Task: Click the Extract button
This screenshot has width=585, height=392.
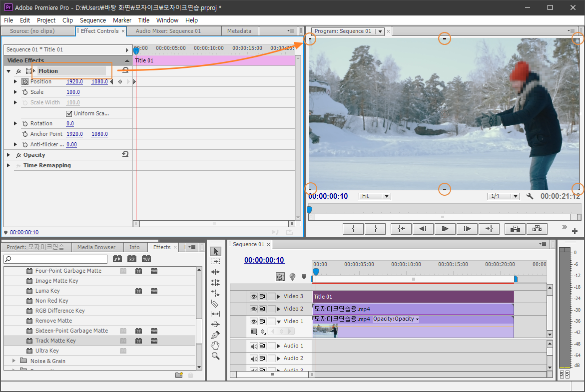Action: tap(537, 229)
